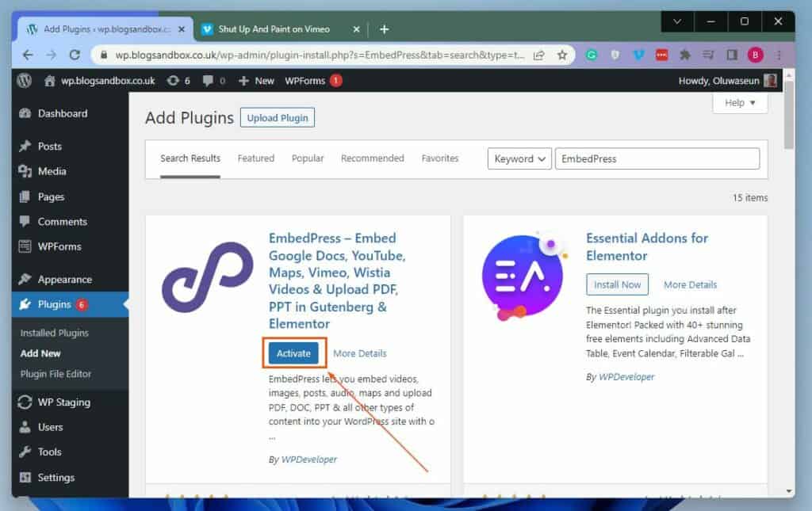
Task: Bookmark page with star icon
Action: [x=562, y=55]
